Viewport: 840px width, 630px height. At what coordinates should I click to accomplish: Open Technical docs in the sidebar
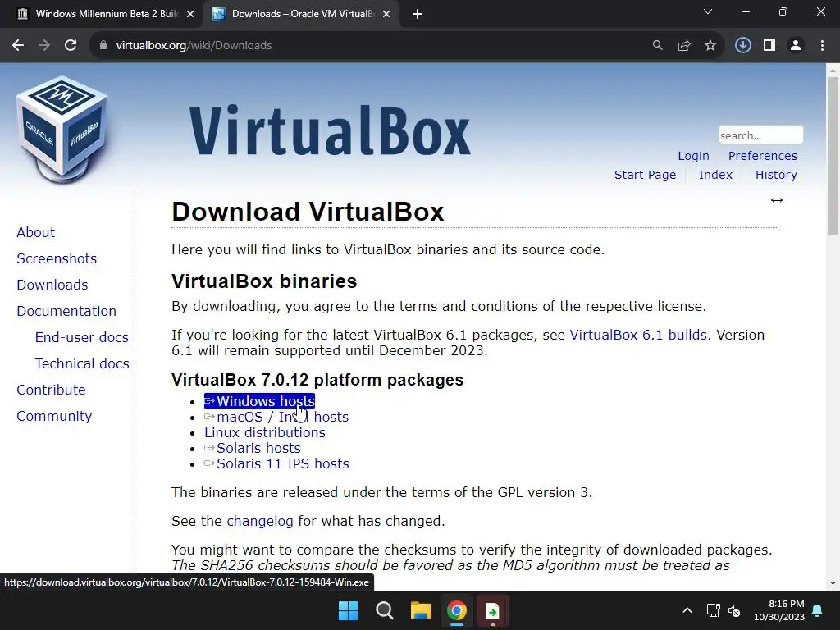tap(82, 363)
